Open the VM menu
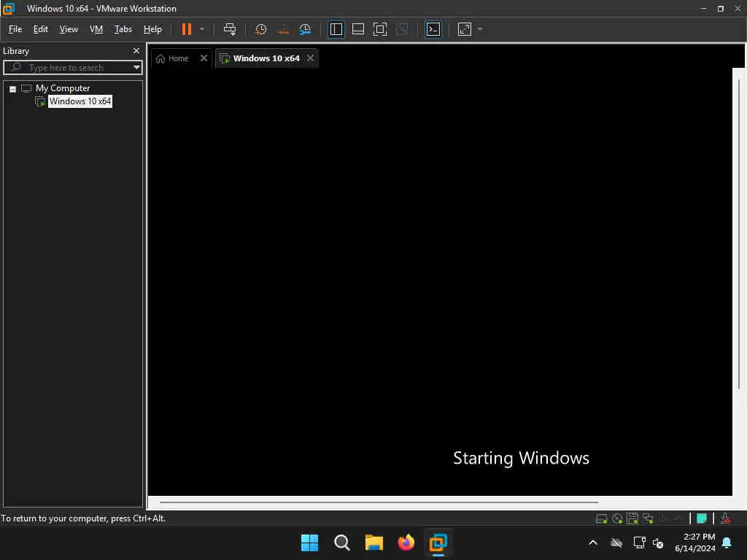Image resolution: width=747 pixels, height=560 pixels. tap(96, 29)
